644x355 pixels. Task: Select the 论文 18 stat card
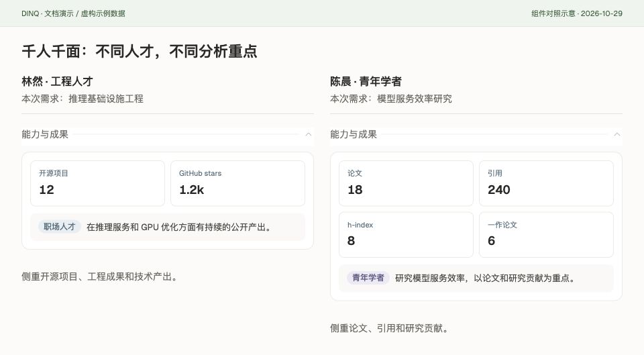(x=407, y=183)
